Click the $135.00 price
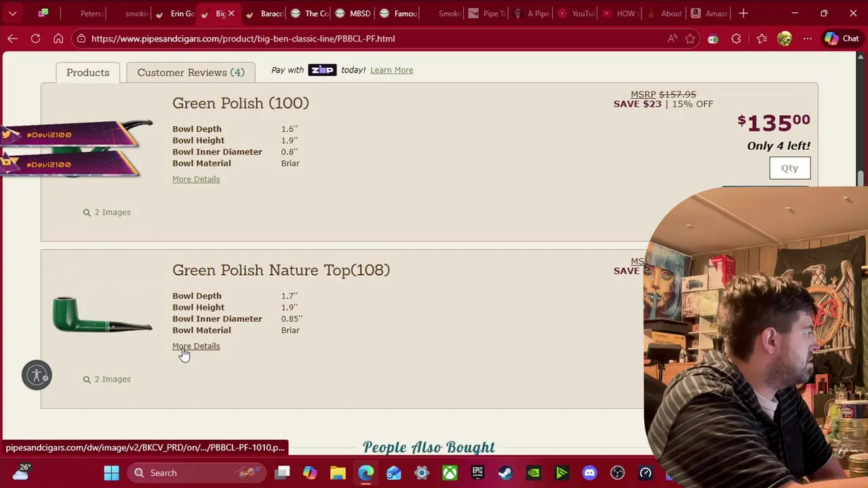 [774, 123]
